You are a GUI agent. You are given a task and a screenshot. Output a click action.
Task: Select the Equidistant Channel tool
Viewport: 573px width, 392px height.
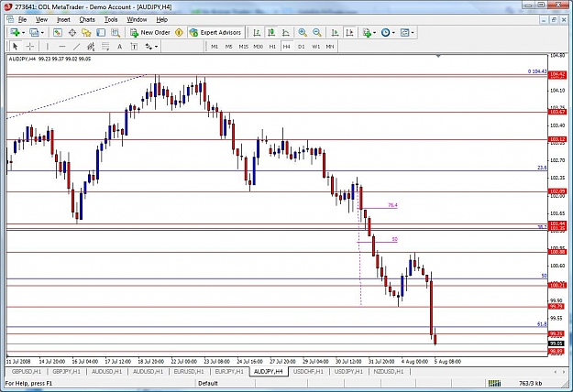[91, 47]
